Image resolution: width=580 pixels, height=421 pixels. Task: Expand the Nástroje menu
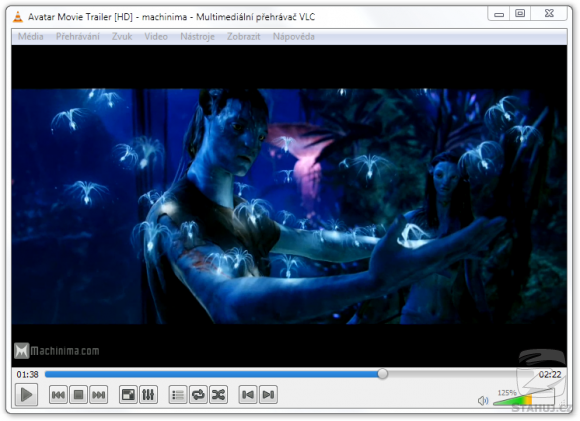pyautogui.click(x=198, y=37)
